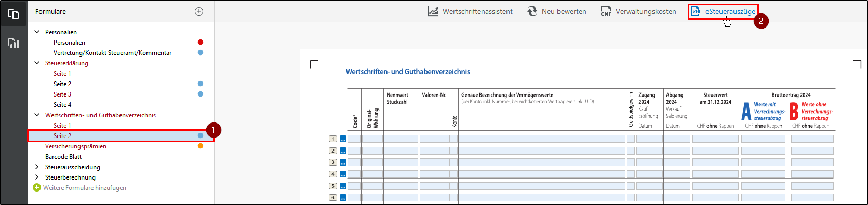
Task: Open eSteuerauszüge XML import
Action: (723, 11)
